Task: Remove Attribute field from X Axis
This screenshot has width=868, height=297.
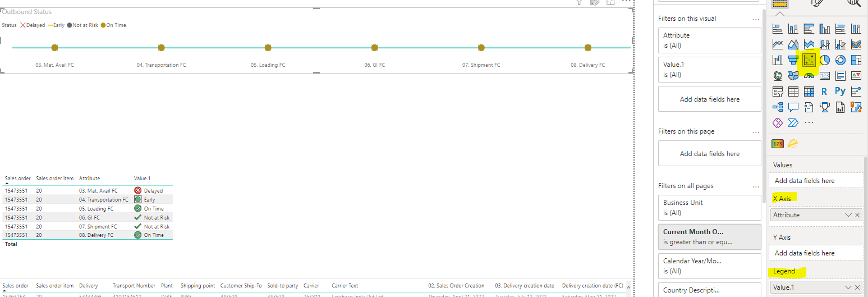Action: coord(857,215)
